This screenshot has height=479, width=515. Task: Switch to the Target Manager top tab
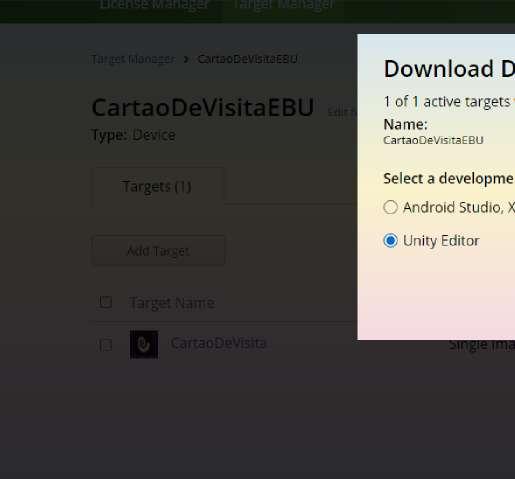pyautogui.click(x=283, y=4)
